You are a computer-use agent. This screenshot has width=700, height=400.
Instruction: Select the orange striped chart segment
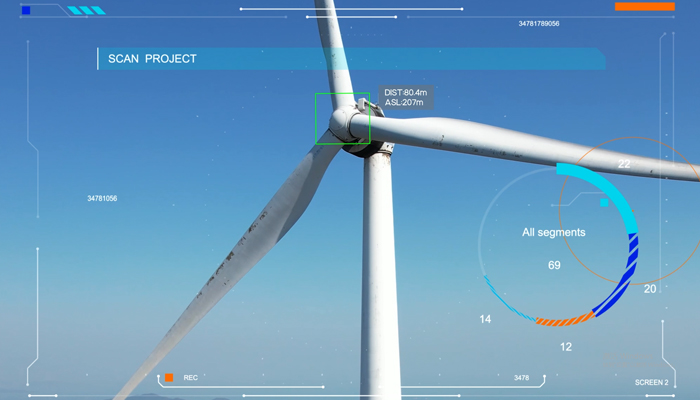(563, 321)
